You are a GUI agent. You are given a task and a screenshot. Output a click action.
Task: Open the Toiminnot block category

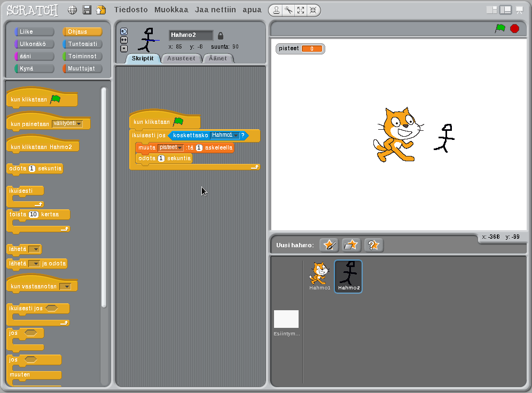coord(82,56)
